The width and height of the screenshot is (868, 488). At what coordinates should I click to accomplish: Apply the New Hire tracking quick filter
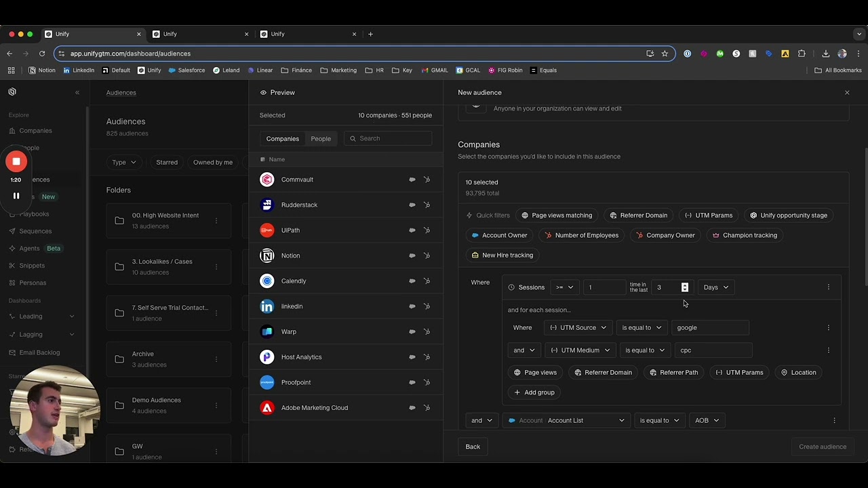click(502, 255)
